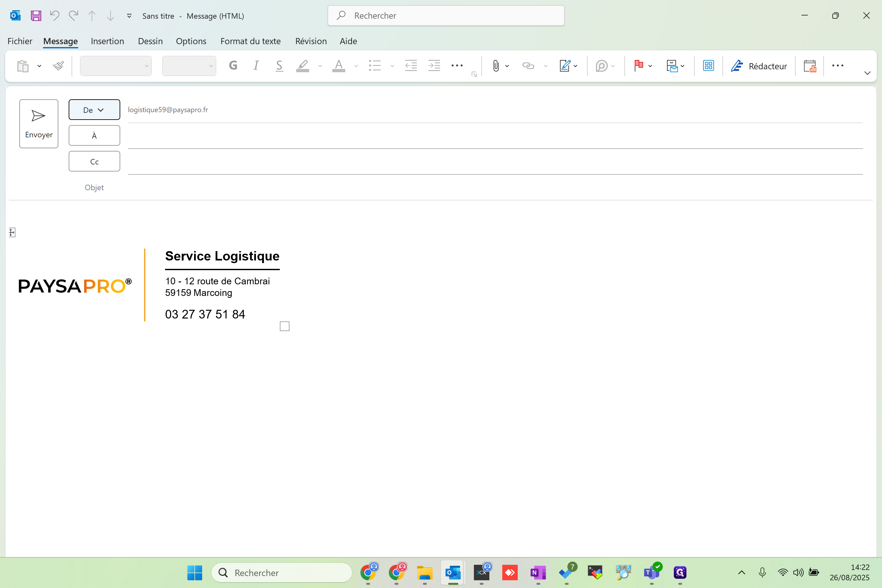Select the Format Painter brush
Viewport: 882px width, 588px height.
[58, 66]
